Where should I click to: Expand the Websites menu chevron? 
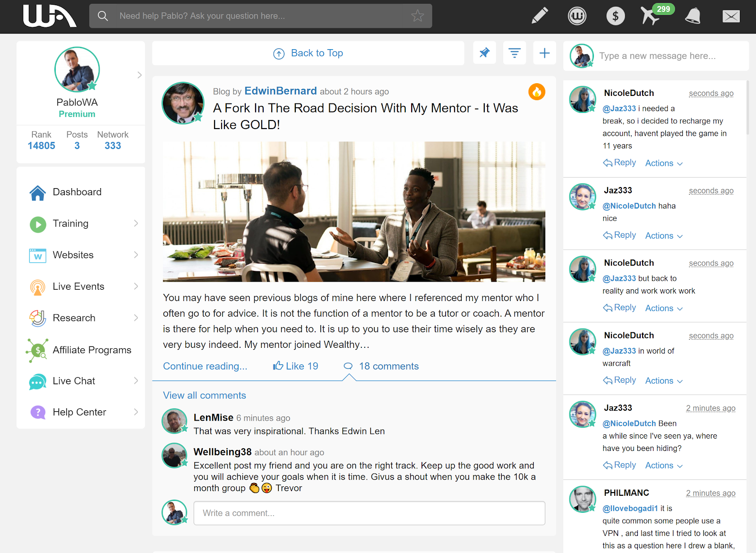point(136,255)
